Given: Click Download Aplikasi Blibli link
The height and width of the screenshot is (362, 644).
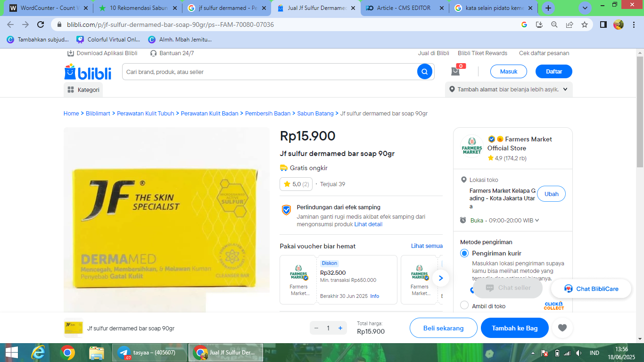Looking at the screenshot, I should click(x=102, y=53).
